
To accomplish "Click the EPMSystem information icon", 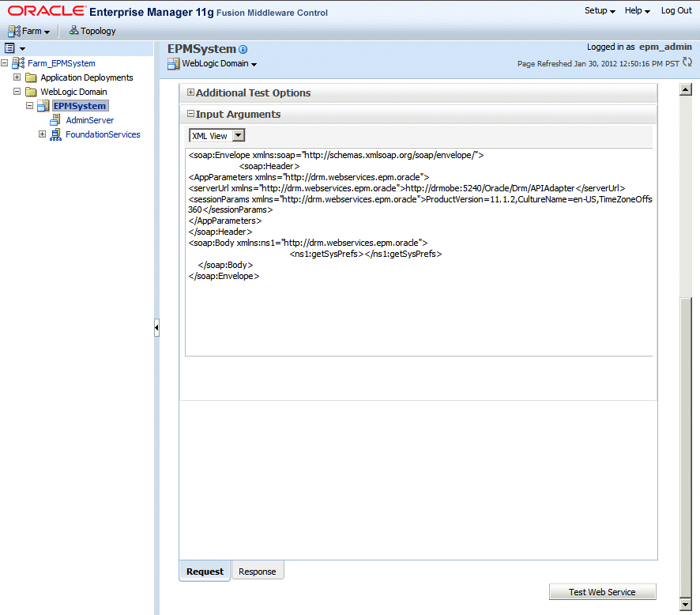I will (x=243, y=50).
